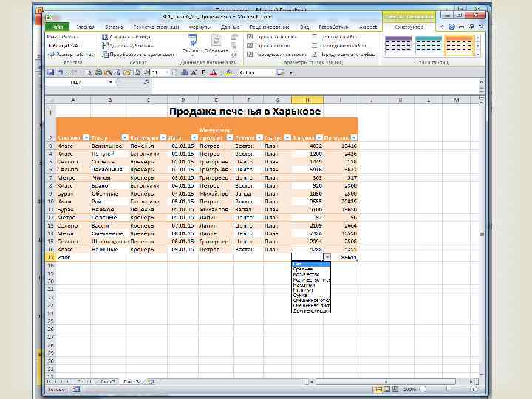Switch to the Данные ribbon tab
Image resolution: width=532 pixels, height=399 pixels.
(230, 27)
